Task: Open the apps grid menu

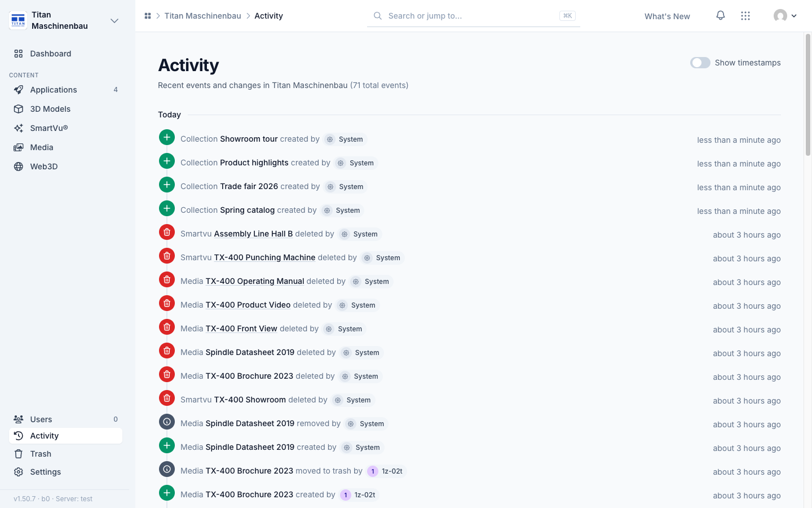Action: click(x=745, y=16)
